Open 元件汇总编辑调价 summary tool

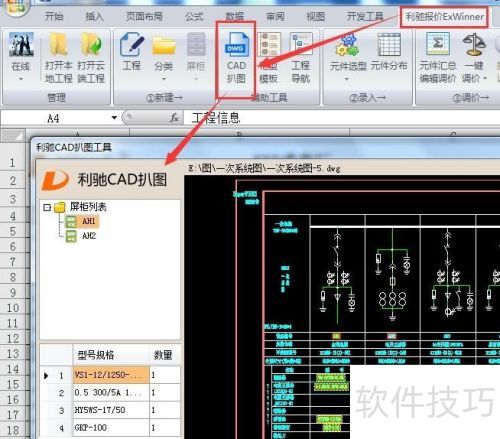438,57
